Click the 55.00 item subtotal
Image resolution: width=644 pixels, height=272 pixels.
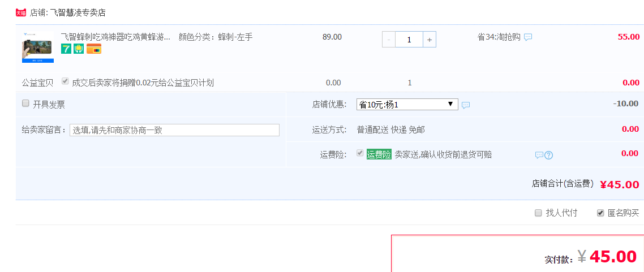628,37
